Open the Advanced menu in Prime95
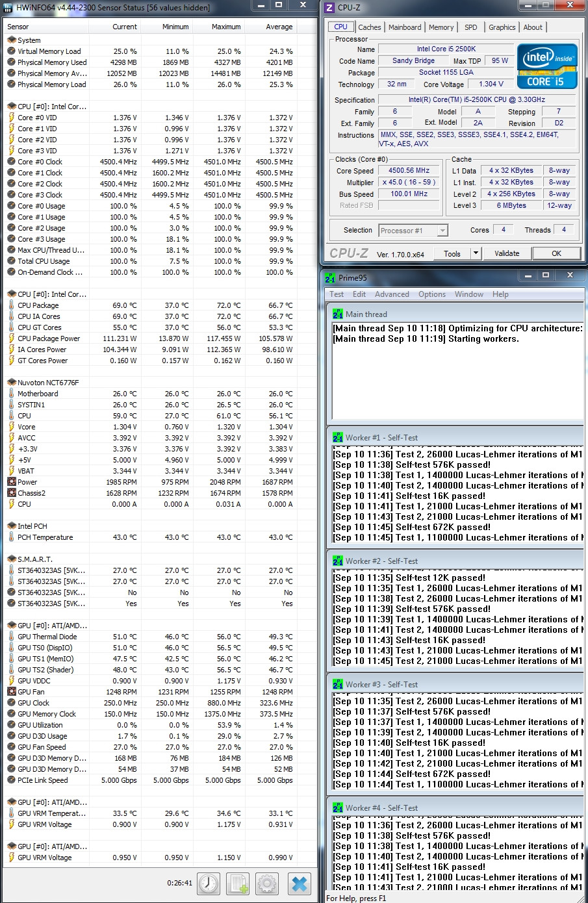Image resolution: width=588 pixels, height=903 pixels. (392, 294)
